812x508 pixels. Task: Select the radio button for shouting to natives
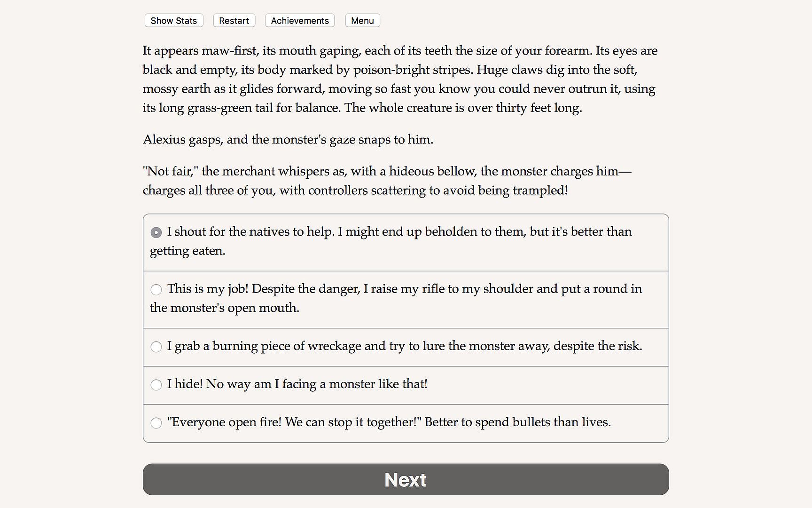tap(156, 232)
